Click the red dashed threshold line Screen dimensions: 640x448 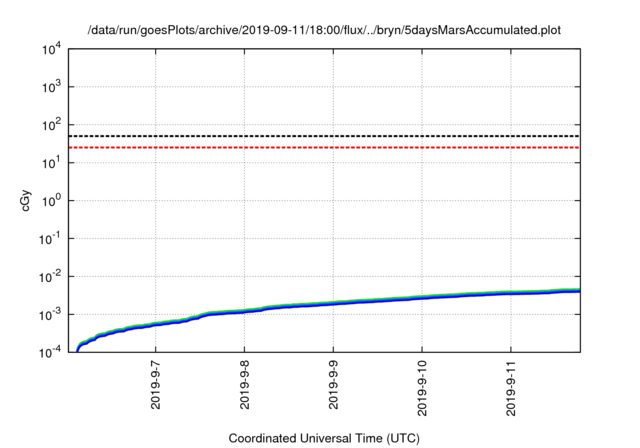[324, 147]
